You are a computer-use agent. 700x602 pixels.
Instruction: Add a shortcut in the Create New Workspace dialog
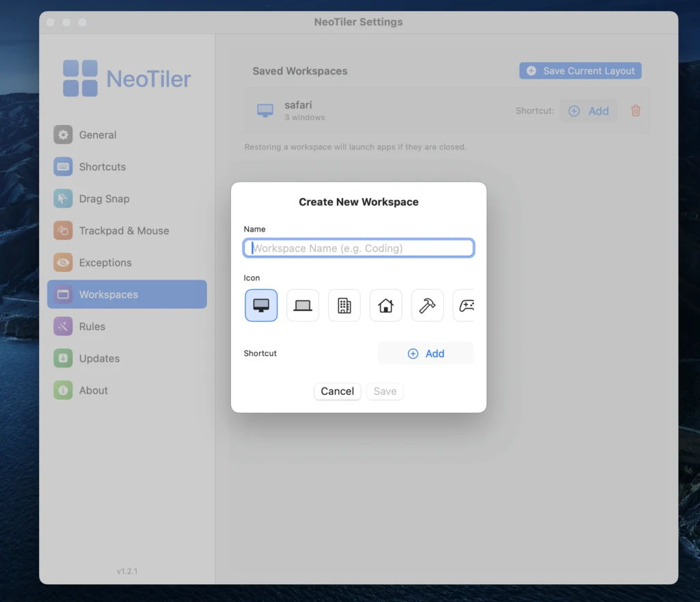tap(425, 353)
